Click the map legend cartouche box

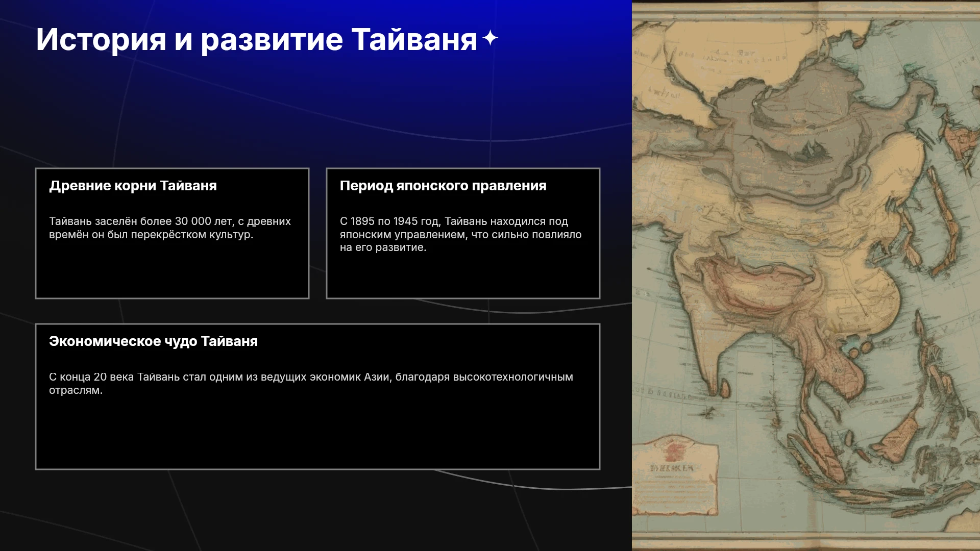click(675, 475)
